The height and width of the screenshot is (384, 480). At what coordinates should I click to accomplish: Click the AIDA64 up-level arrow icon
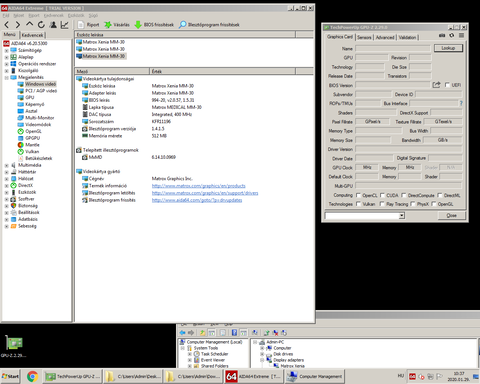(29, 24)
